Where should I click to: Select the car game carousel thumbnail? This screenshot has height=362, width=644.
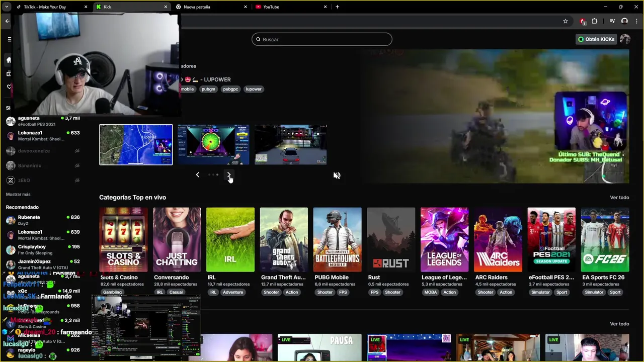click(290, 145)
